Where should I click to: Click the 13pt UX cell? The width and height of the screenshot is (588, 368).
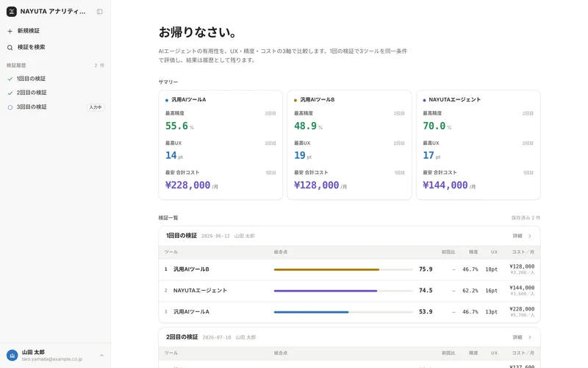pyautogui.click(x=491, y=311)
